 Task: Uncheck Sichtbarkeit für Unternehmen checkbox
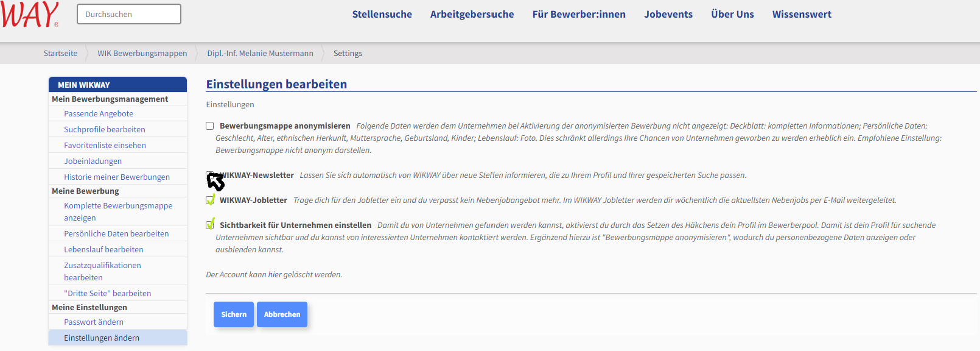click(x=210, y=225)
